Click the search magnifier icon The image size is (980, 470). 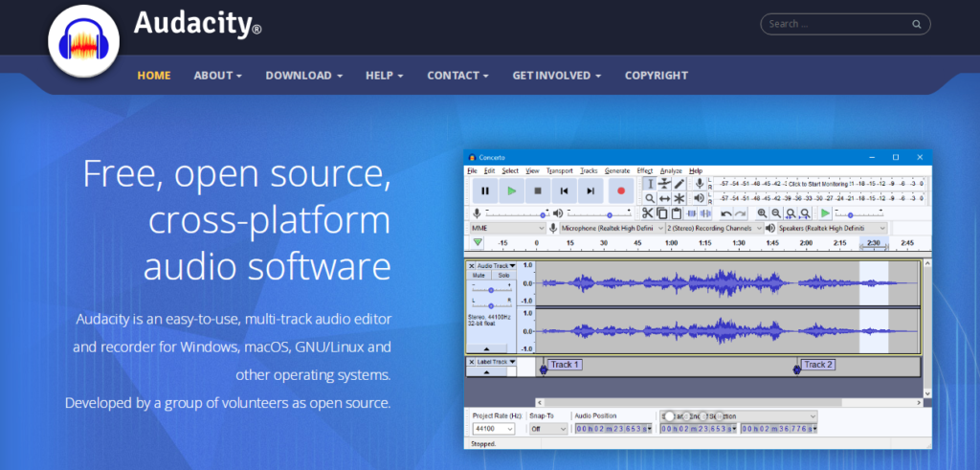click(916, 24)
